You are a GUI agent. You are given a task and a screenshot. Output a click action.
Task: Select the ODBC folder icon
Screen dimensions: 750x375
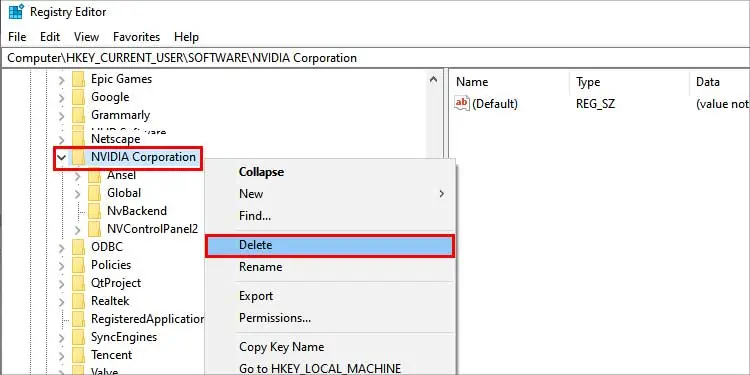pos(78,247)
